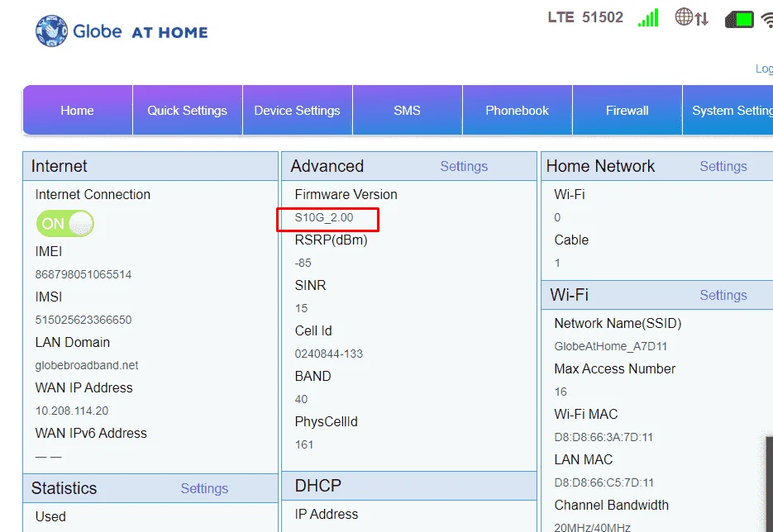The height and width of the screenshot is (532, 773).
Task: Open the SMS tab
Action: [x=408, y=111]
